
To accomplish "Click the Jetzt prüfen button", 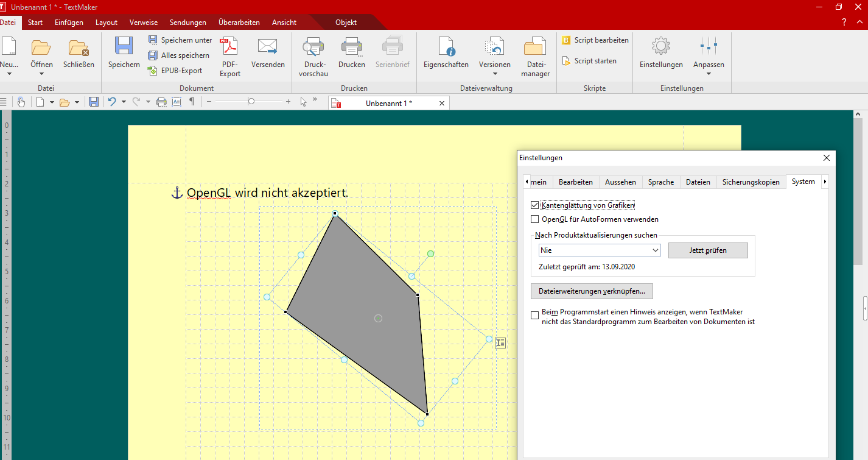I will pos(708,250).
